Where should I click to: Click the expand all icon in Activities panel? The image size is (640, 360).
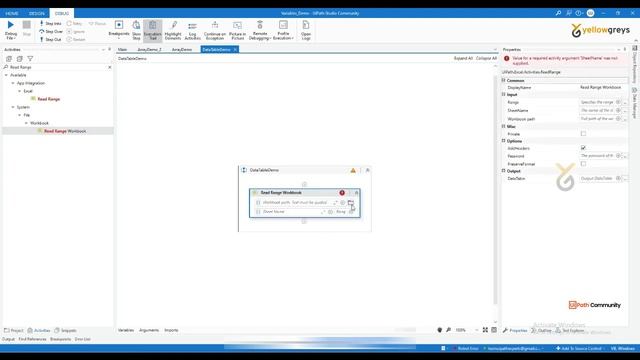(x=9, y=59)
